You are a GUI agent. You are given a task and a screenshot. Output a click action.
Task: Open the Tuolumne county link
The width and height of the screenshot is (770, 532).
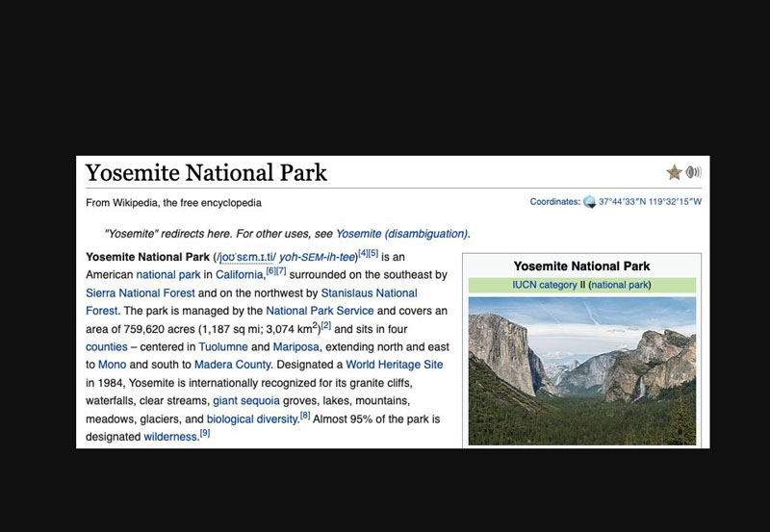coord(223,347)
